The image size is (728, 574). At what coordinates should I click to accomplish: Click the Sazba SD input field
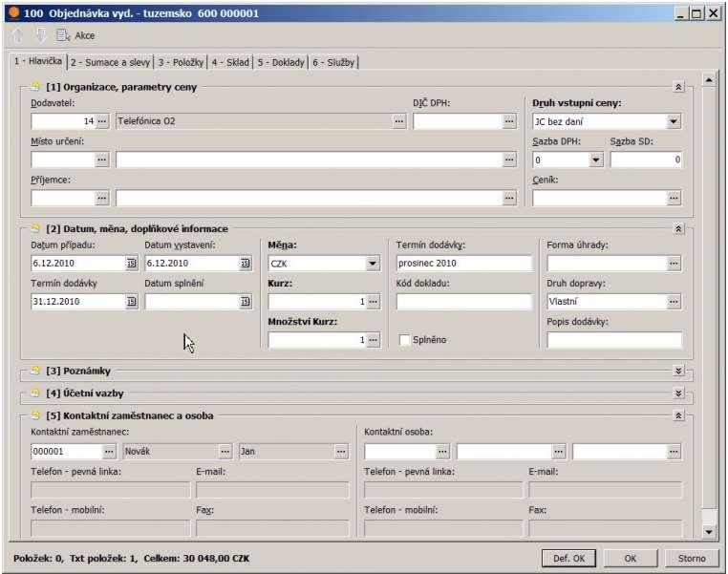pyautogui.click(x=646, y=160)
